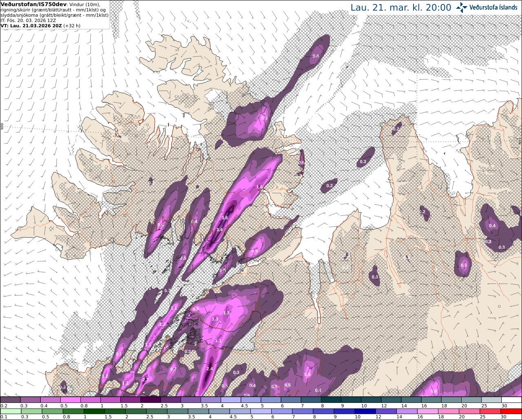This screenshot has height=420, width=522.
Task: Click the 2.7 value label on map
Action: 145,380
